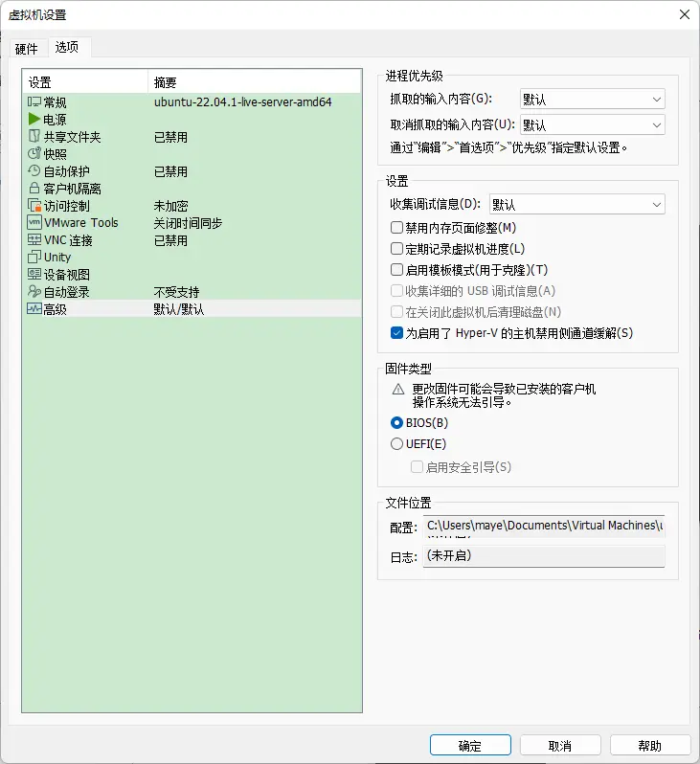Viewport: 700px width, 764px height.
Task: Click the 高级 waveform icon
Action: tap(34, 309)
